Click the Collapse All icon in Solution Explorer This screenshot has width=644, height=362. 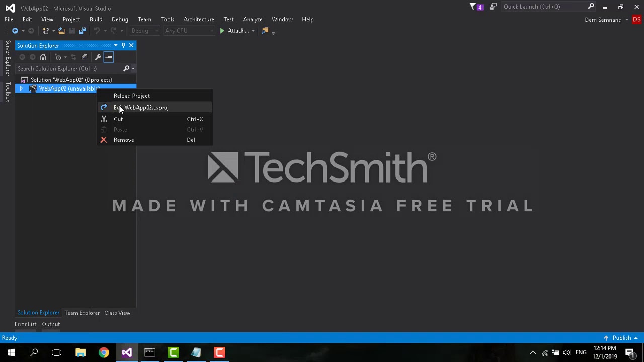point(84,57)
